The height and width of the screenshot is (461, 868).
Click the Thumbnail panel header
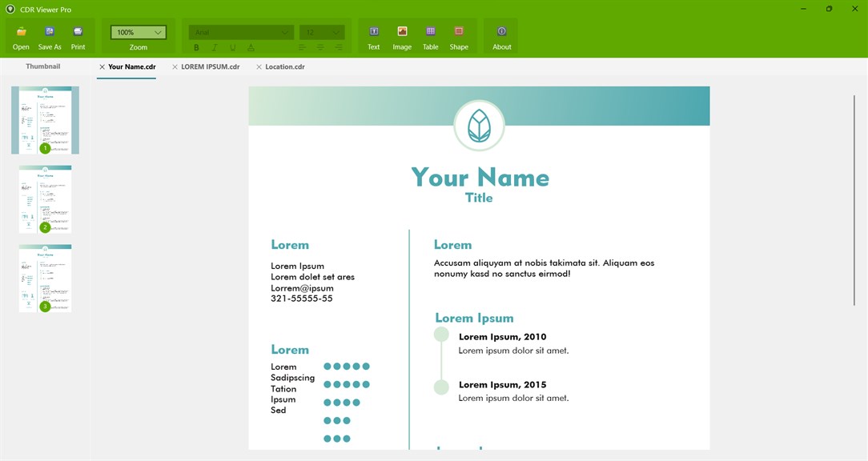(x=43, y=66)
